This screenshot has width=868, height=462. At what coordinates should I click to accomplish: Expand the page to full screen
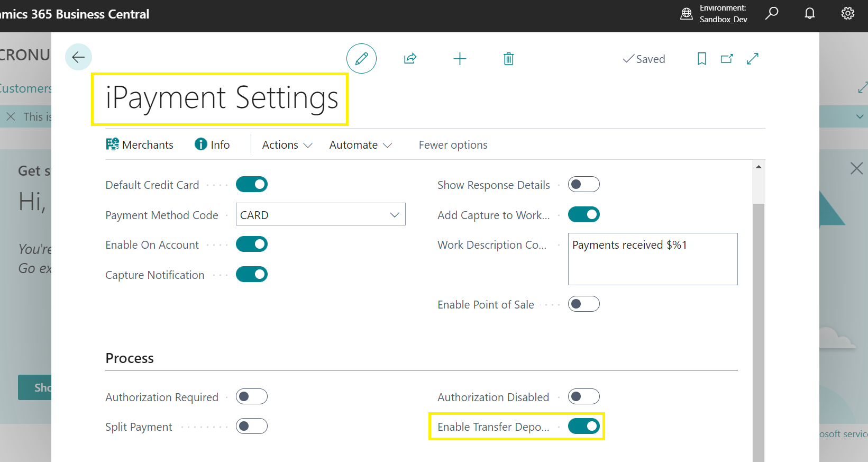click(x=753, y=59)
